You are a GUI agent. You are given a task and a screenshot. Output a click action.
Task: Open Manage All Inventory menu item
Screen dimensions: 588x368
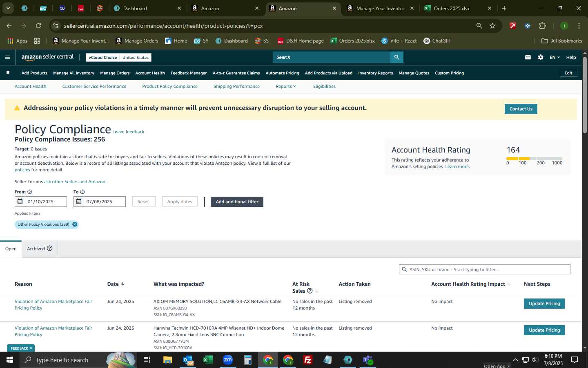pyautogui.click(x=73, y=73)
